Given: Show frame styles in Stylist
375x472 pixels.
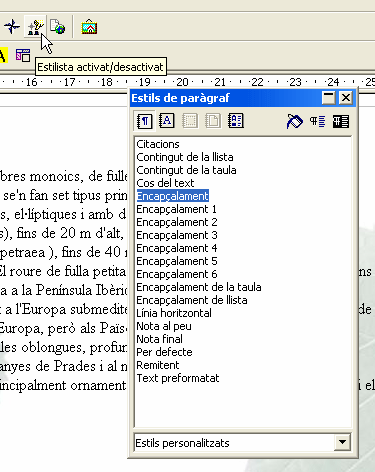Looking at the screenshot, I should click(190, 121).
